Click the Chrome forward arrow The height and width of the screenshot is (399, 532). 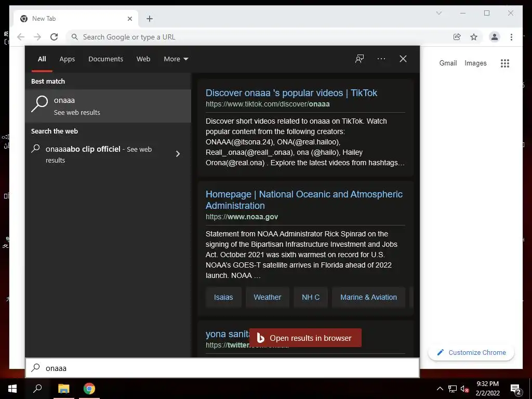click(37, 37)
